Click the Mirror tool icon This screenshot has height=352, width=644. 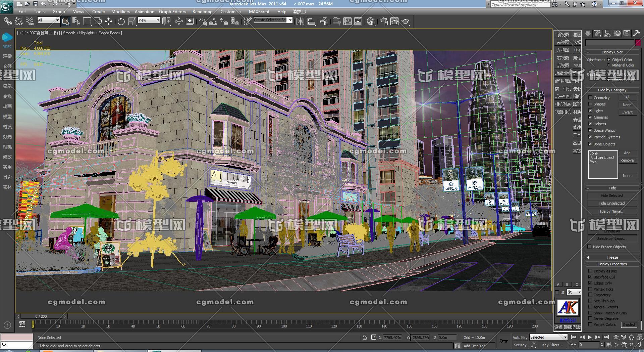pyautogui.click(x=301, y=21)
